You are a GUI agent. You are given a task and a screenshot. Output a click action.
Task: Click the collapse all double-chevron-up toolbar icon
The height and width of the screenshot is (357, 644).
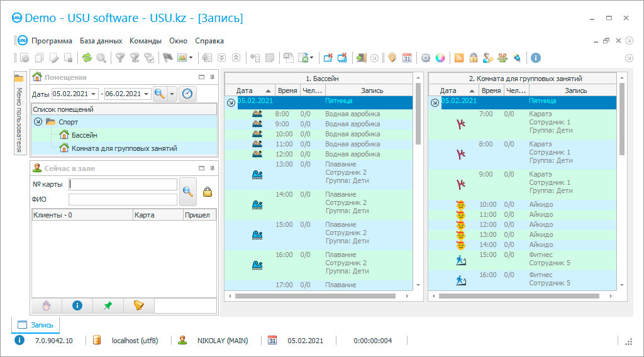tap(236, 58)
